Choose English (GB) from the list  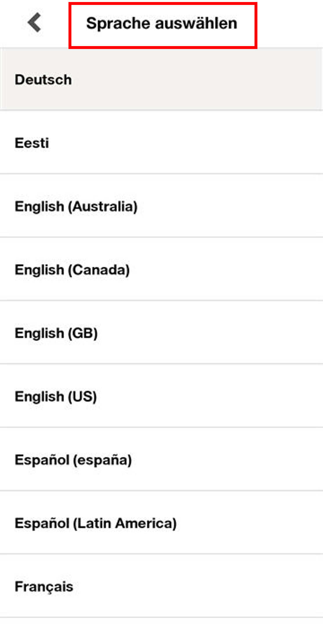[161, 333]
